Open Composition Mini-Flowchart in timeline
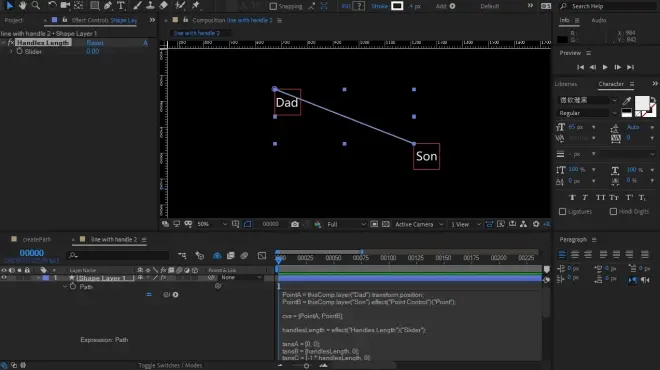The image size is (660, 370). tap(182, 256)
